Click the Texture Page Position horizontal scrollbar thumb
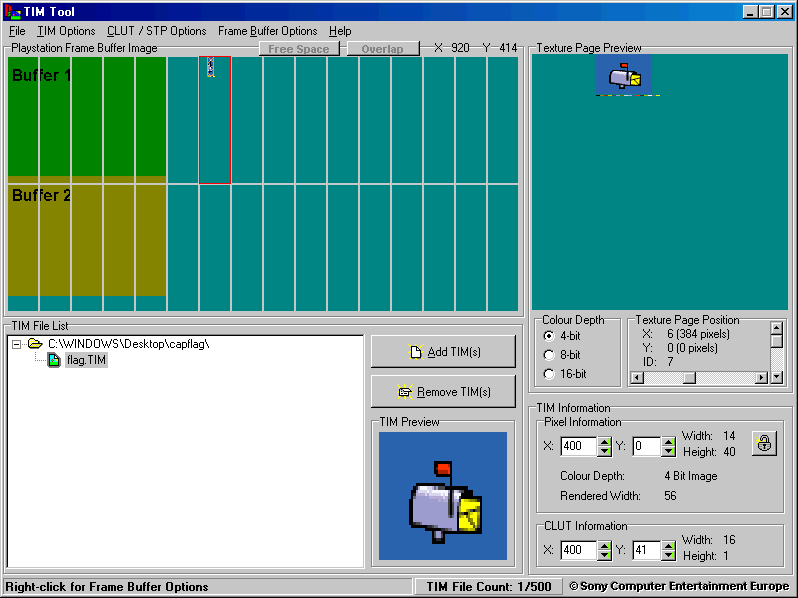 (x=688, y=377)
